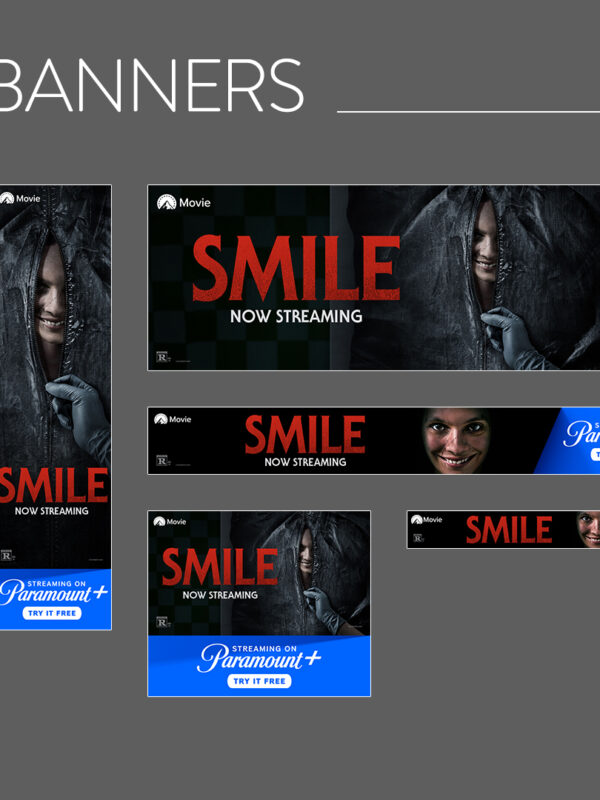This screenshot has height=800, width=600.
Task: Click the smiling face in leaderboard banner
Action: 457,441
